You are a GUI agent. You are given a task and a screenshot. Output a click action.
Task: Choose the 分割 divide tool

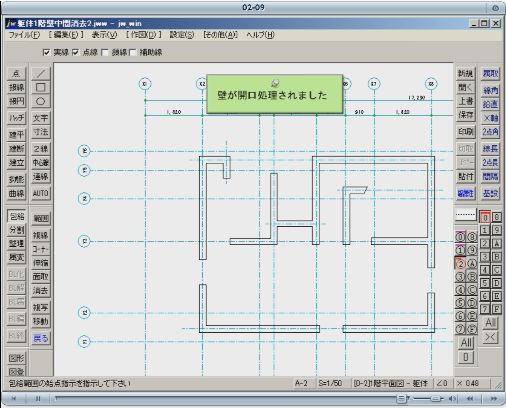point(16,230)
